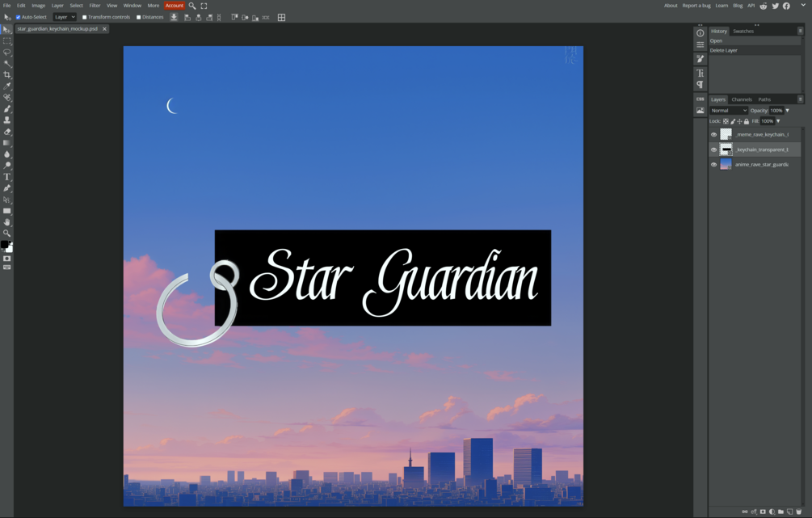Select the Pen tool
This screenshot has height=518, width=812.
tap(6, 188)
